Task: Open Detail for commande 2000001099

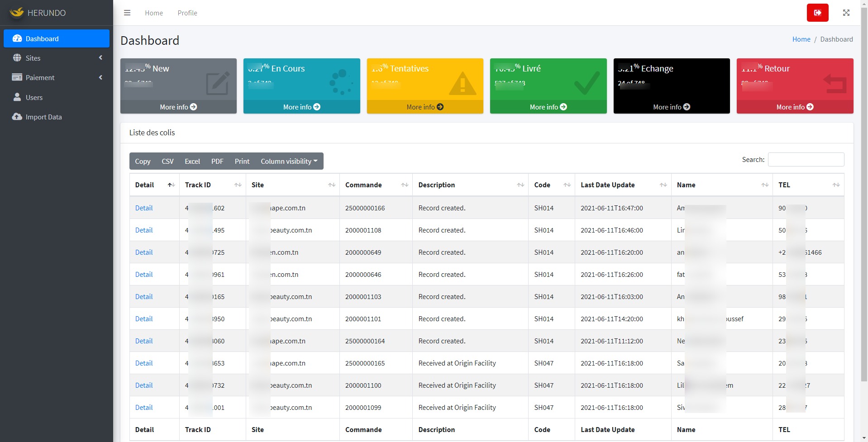Action: point(144,407)
